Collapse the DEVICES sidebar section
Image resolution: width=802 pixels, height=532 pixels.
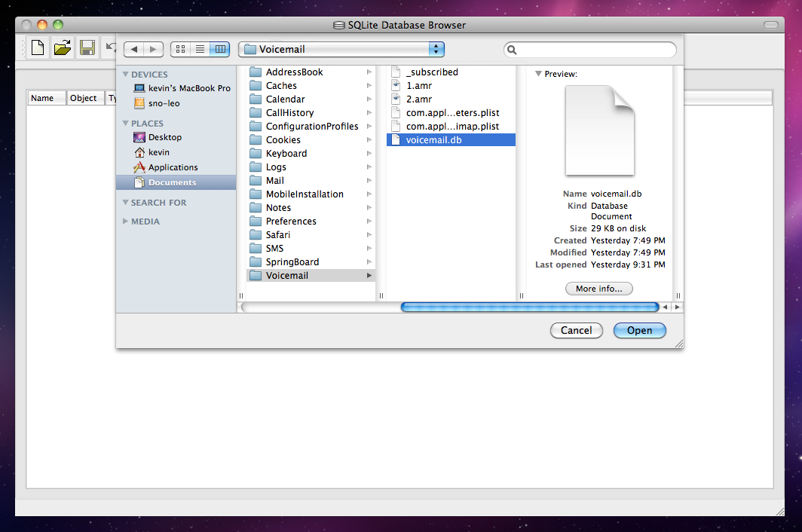125,74
